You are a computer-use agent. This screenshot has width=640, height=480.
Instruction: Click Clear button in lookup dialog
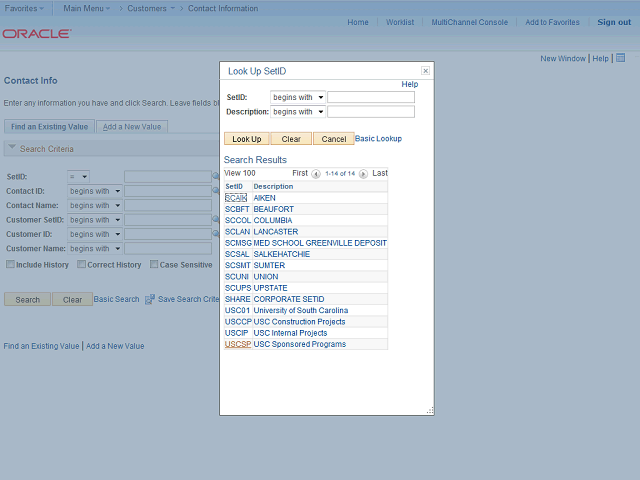[x=291, y=139]
